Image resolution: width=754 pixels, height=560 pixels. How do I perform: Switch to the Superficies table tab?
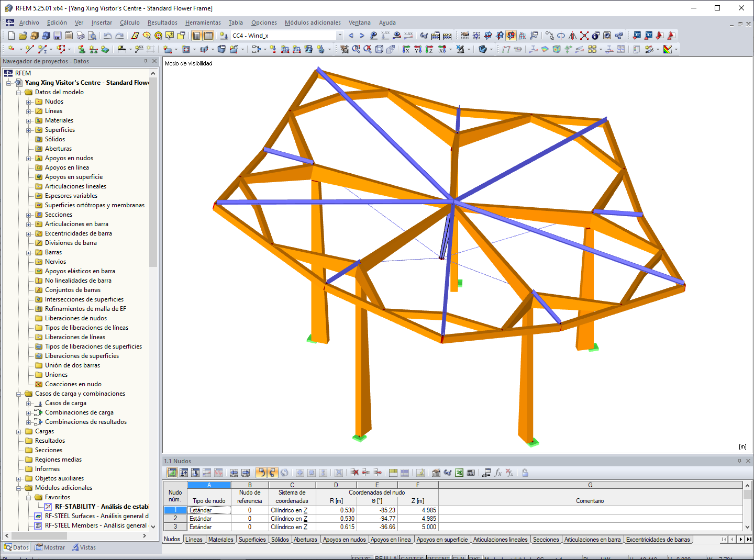252,540
